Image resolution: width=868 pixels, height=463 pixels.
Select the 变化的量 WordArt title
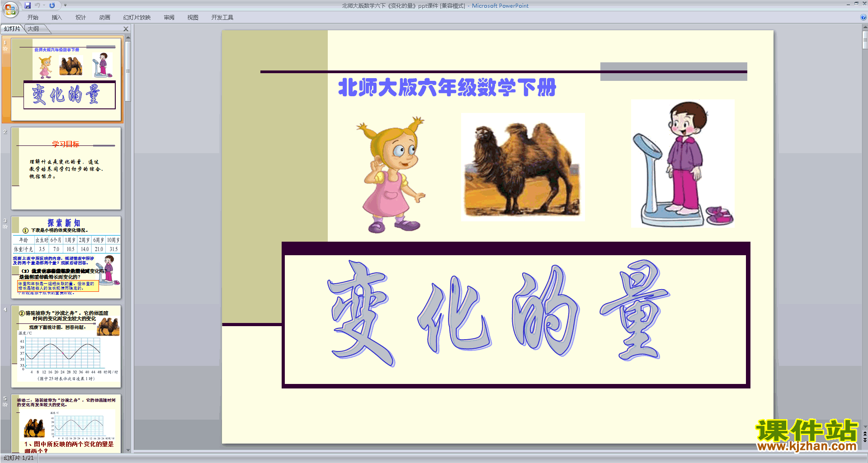tap(499, 313)
